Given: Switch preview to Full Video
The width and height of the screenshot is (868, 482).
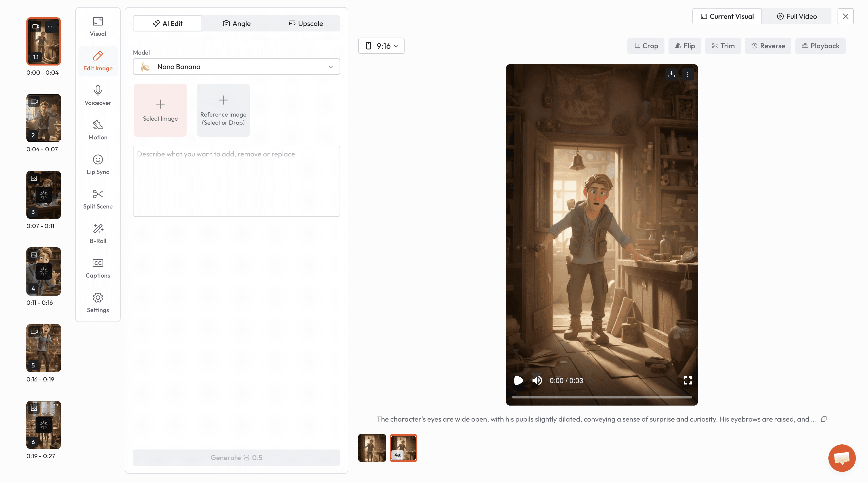Looking at the screenshot, I should point(797,16).
